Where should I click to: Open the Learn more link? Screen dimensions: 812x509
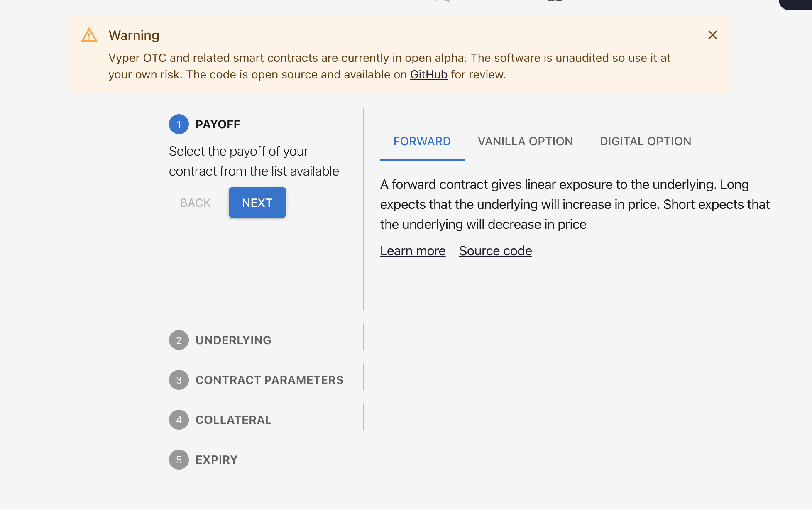click(413, 251)
